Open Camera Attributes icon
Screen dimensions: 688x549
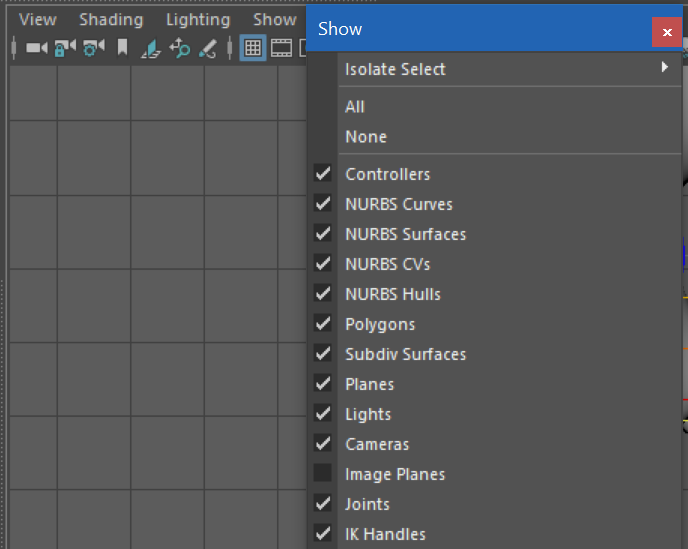tap(94, 48)
